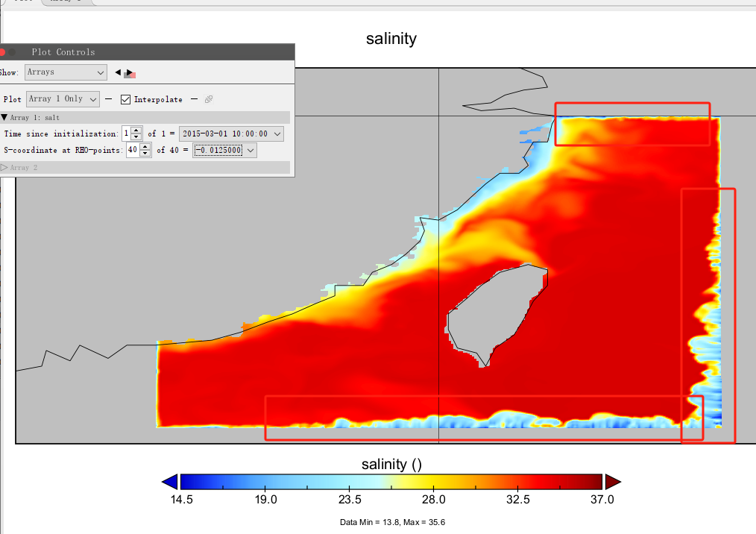This screenshot has width=756, height=534.
Task: Toggle the Interpolate checkbox
Action: click(125, 99)
